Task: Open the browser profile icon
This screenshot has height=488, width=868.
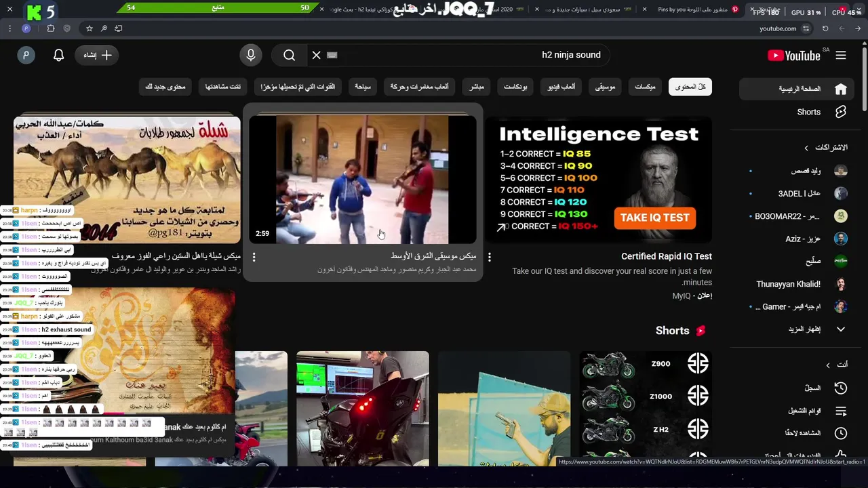Action: pos(26,28)
